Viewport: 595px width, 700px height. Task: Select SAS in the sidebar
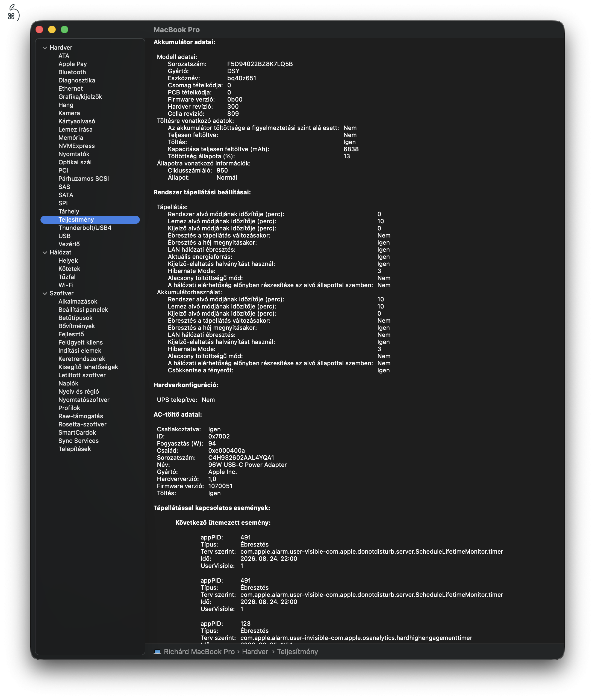(64, 187)
